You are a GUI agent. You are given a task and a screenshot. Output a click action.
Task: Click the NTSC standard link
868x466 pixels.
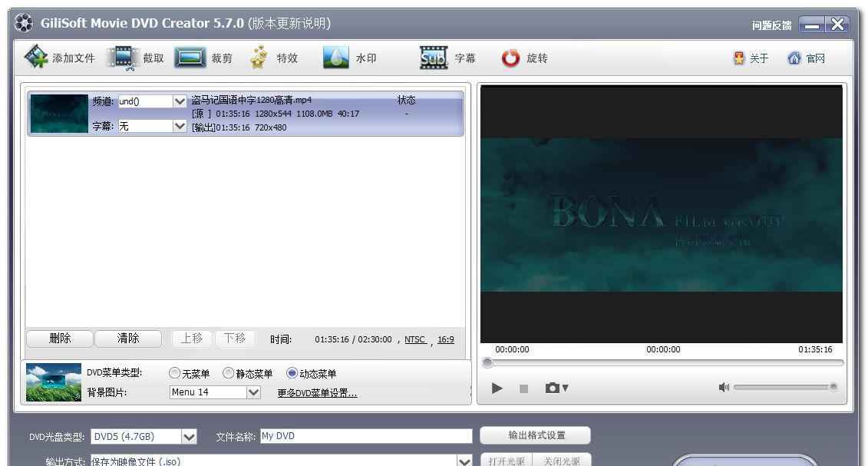[415, 339]
